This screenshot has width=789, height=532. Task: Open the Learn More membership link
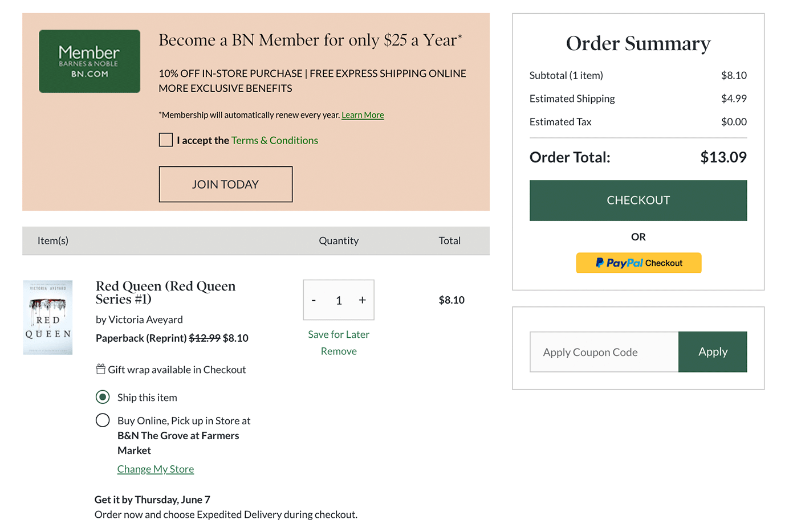tap(363, 115)
